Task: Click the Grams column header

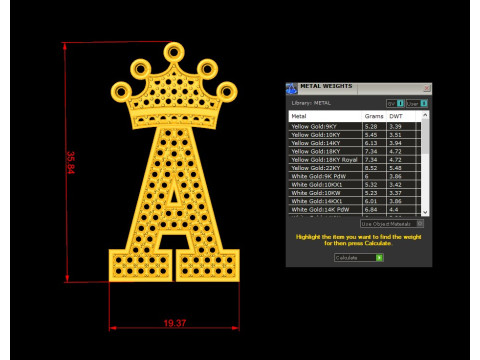Action: [374, 116]
